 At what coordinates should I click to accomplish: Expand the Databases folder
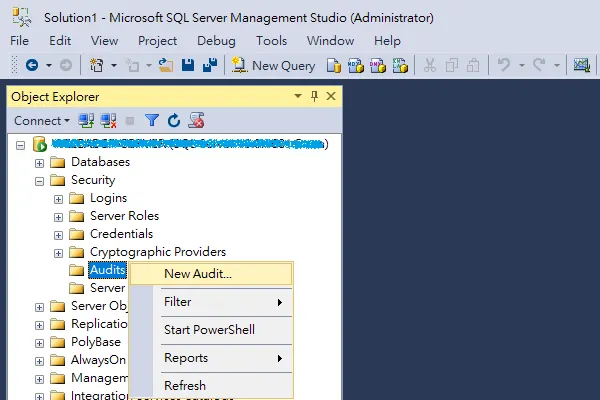[39, 163]
